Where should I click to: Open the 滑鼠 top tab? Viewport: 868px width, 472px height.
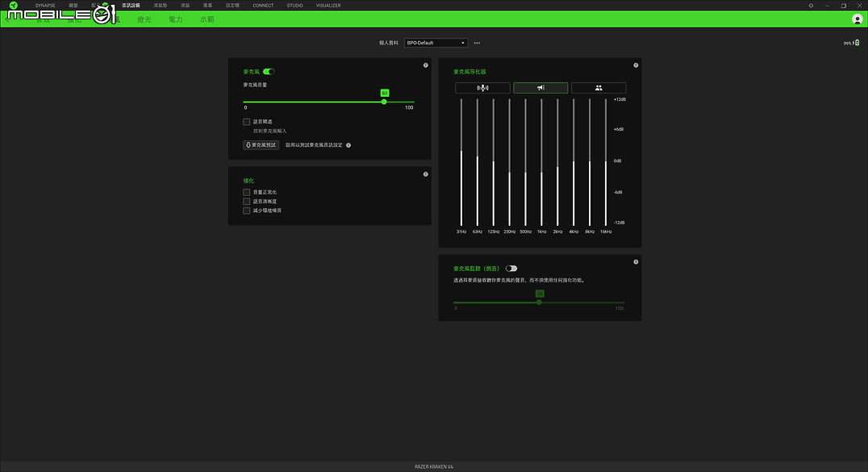(185, 6)
